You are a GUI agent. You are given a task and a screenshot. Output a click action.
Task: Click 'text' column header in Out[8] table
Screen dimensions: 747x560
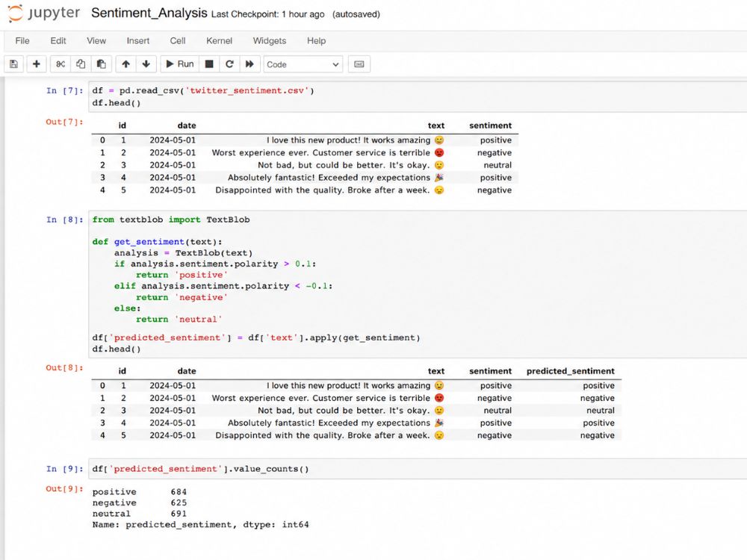tap(436, 371)
